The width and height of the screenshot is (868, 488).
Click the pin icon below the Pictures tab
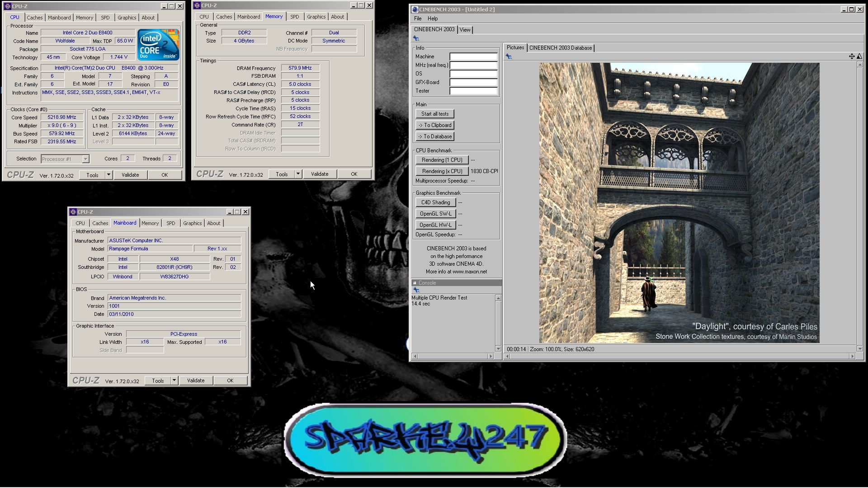tap(509, 56)
